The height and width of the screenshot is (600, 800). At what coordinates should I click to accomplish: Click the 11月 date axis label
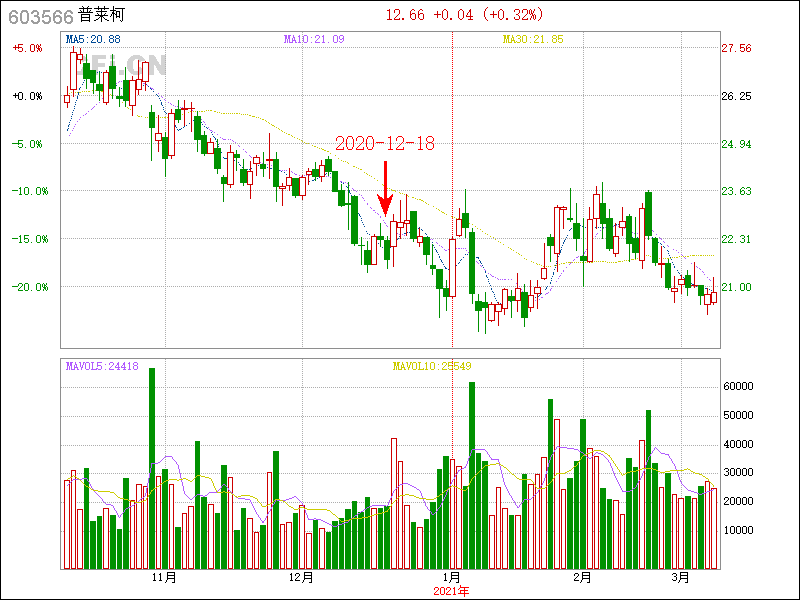click(164, 578)
